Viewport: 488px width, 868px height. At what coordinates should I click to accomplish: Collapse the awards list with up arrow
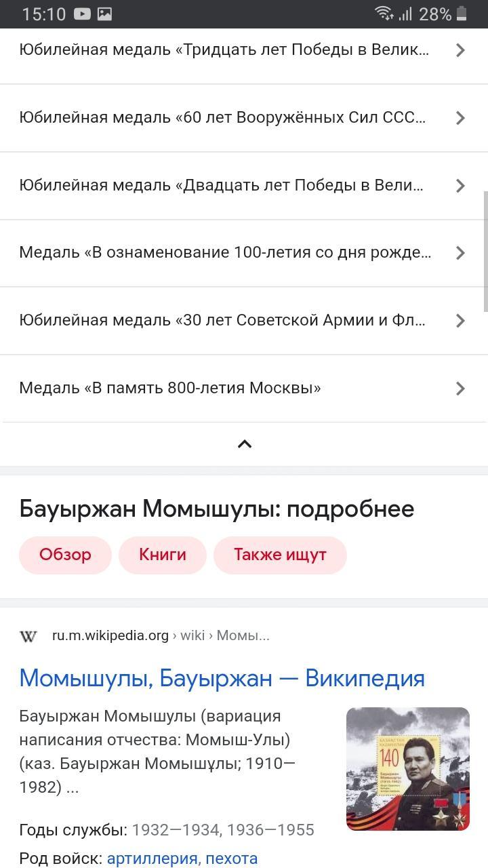pos(244,444)
